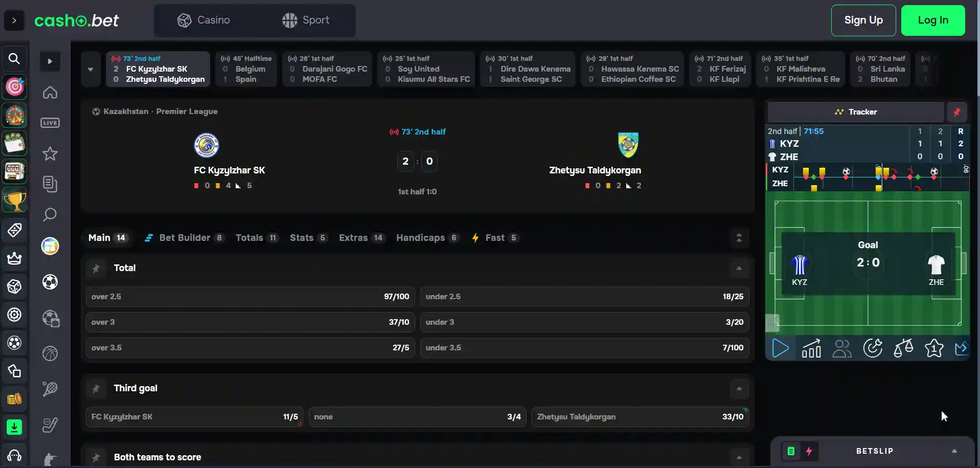The height and width of the screenshot is (468, 980).
Task: Collapse the Third goal market section
Action: [739, 389]
